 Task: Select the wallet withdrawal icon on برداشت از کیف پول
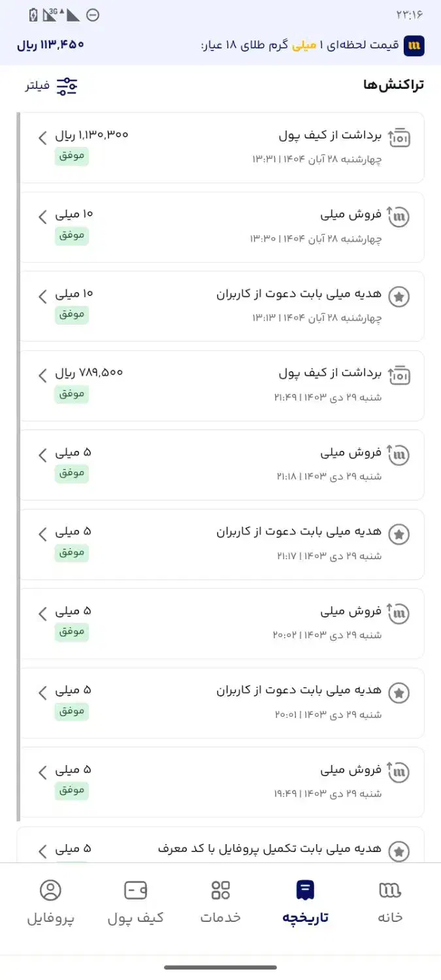coord(400,137)
